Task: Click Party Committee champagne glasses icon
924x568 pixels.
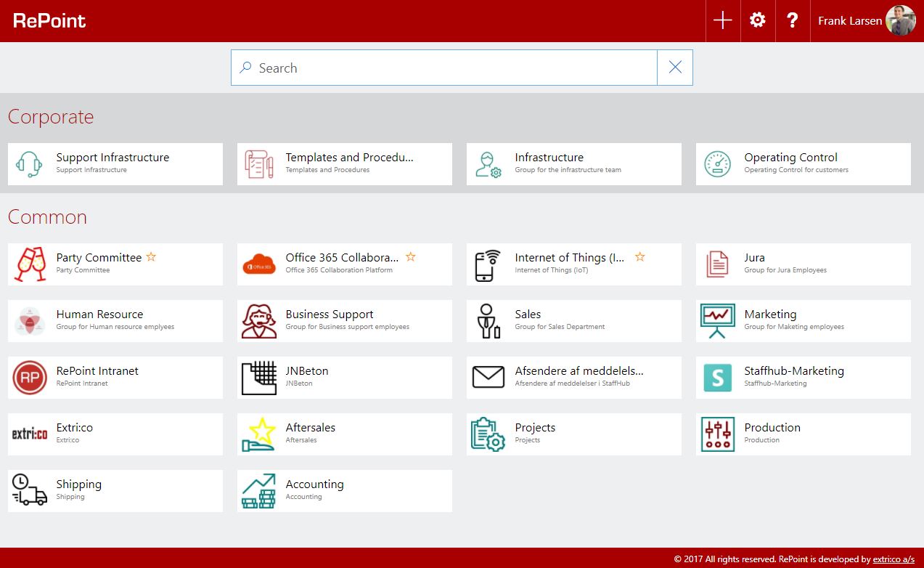Action: pyautogui.click(x=30, y=264)
